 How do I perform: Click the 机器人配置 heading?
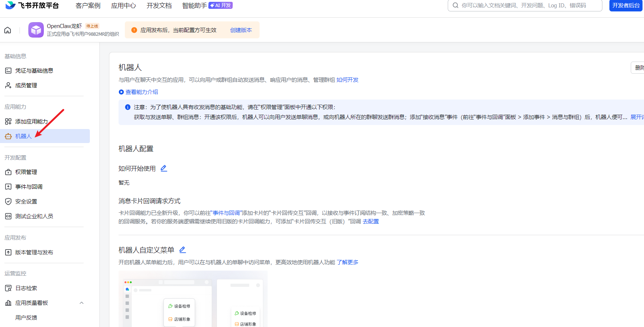click(136, 149)
